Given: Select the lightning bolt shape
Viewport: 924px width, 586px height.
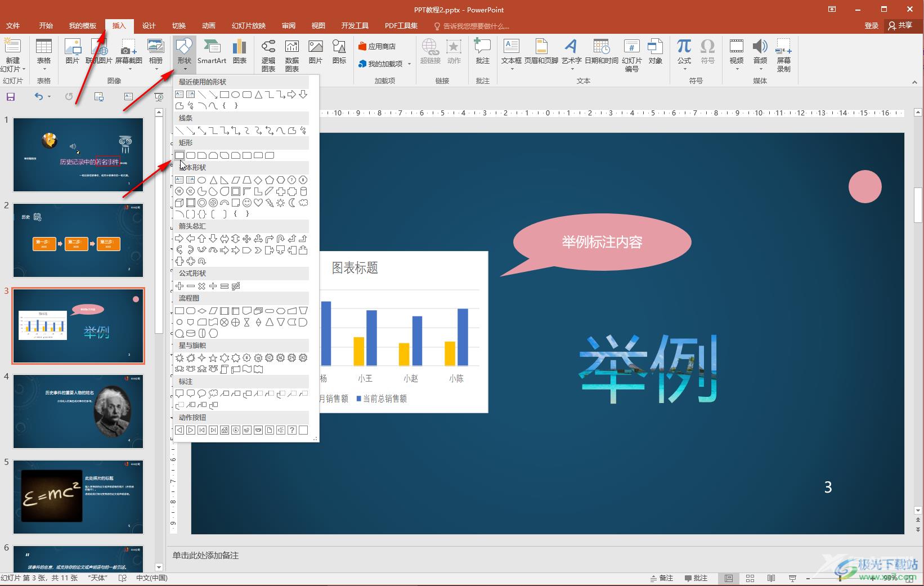Looking at the screenshot, I should (270, 203).
